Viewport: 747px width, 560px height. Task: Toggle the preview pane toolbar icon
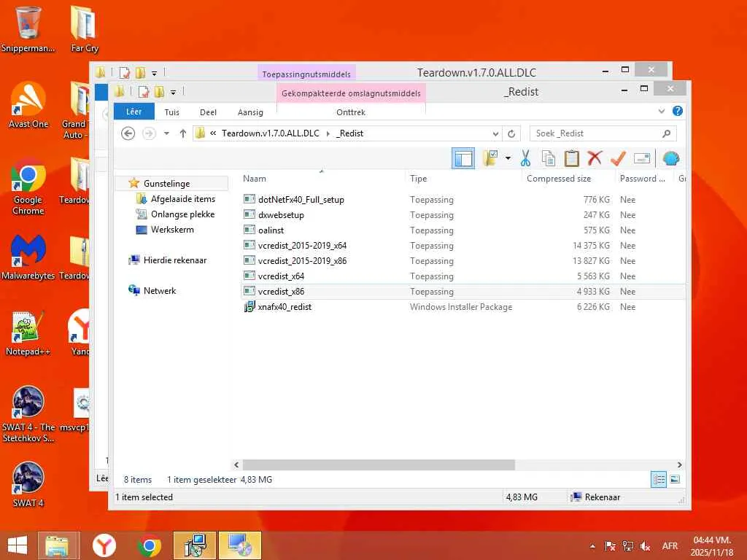pos(463,158)
